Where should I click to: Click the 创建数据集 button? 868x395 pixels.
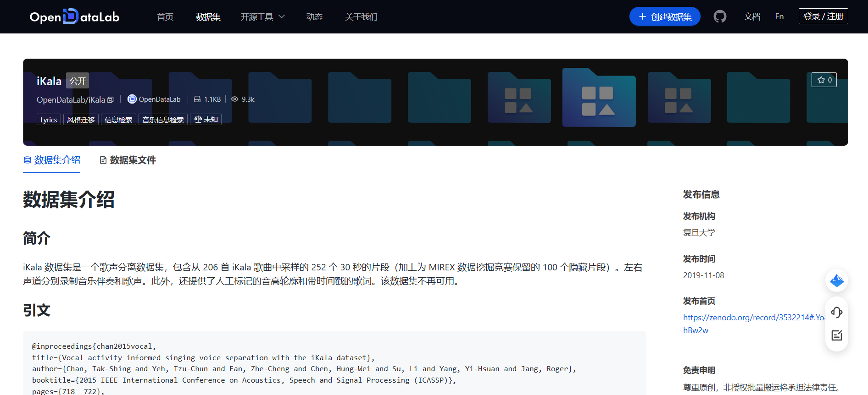pyautogui.click(x=665, y=16)
